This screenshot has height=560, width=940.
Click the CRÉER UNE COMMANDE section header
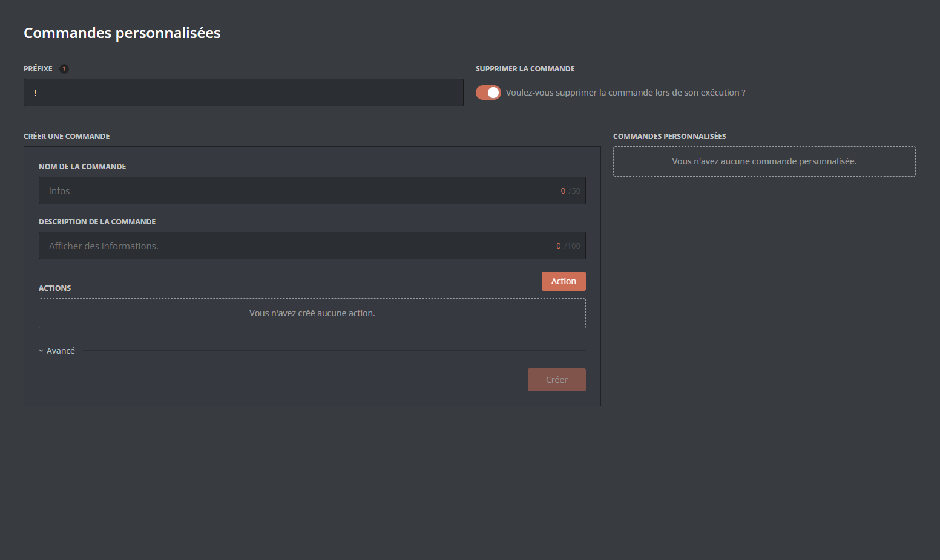(67, 136)
